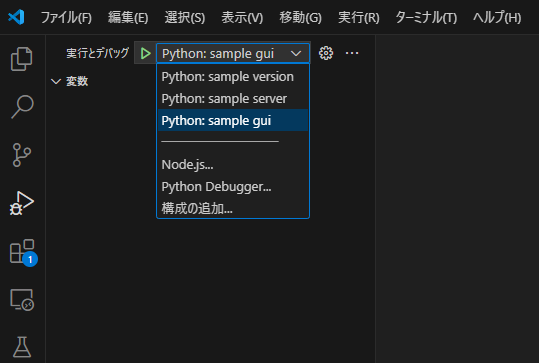539x363 pixels.
Task: Start debugging with green play button
Action: tap(145, 53)
